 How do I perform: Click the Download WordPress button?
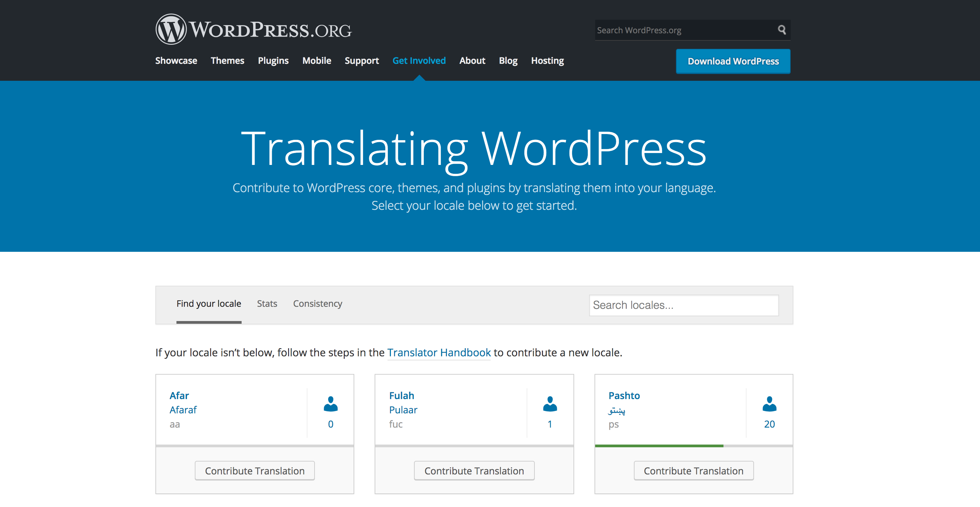(733, 61)
